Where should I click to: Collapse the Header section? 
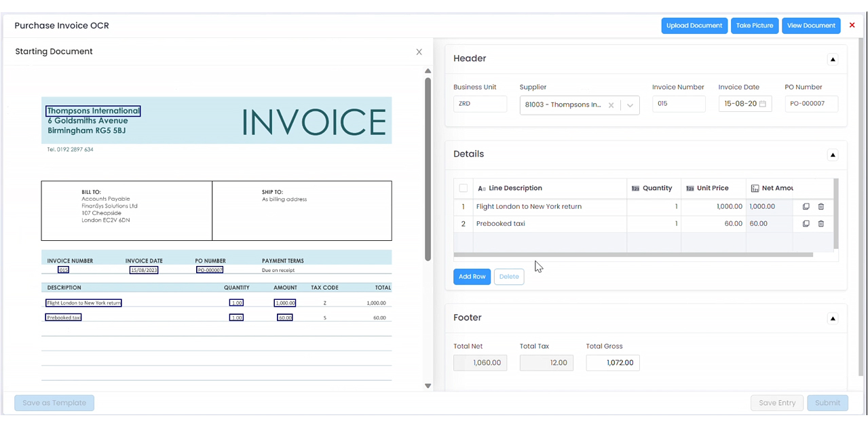click(x=833, y=59)
